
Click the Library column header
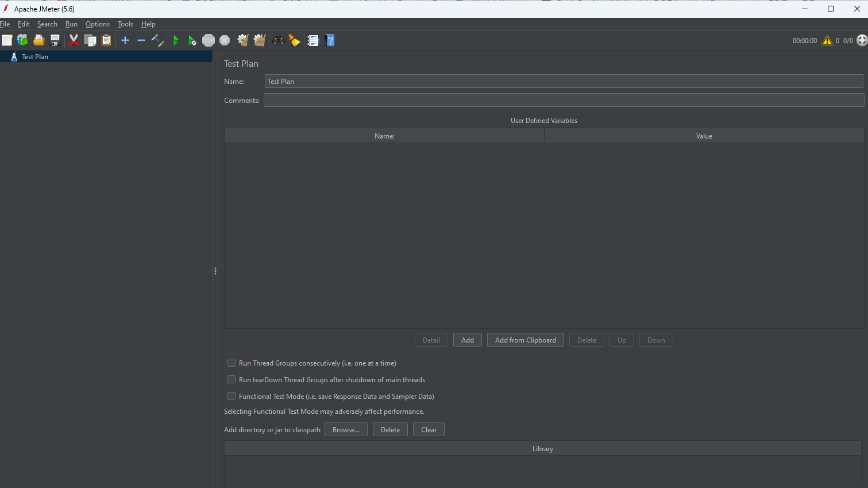click(543, 448)
